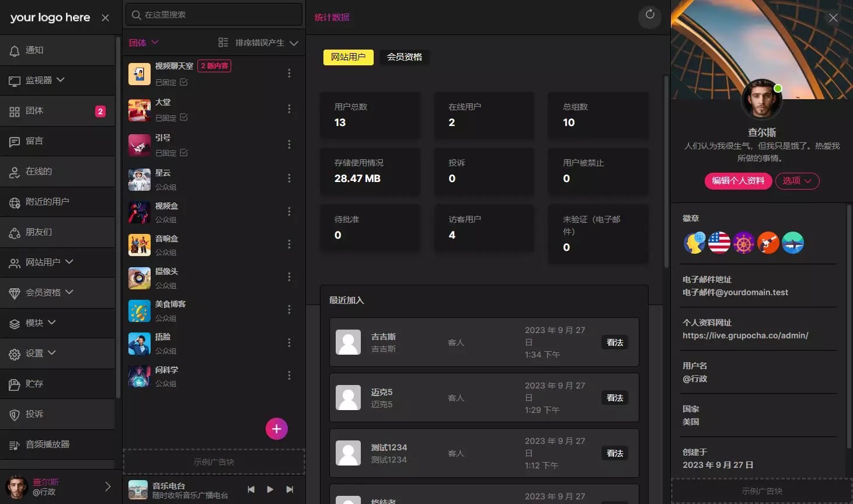Open the 朋友们 friends icon

pyautogui.click(x=15, y=233)
